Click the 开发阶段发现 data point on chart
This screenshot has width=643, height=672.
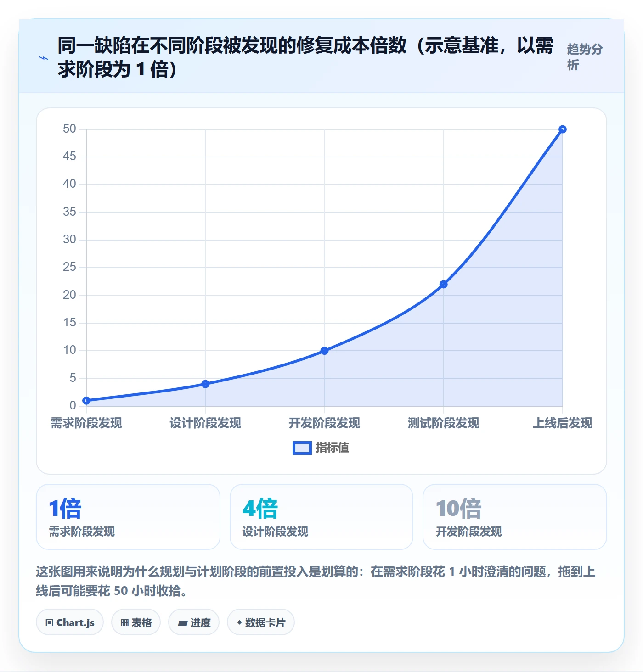(x=324, y=351)
